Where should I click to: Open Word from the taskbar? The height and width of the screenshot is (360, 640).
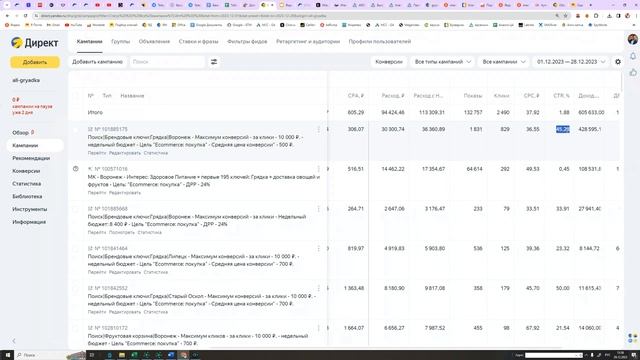[x=171, y=355]
